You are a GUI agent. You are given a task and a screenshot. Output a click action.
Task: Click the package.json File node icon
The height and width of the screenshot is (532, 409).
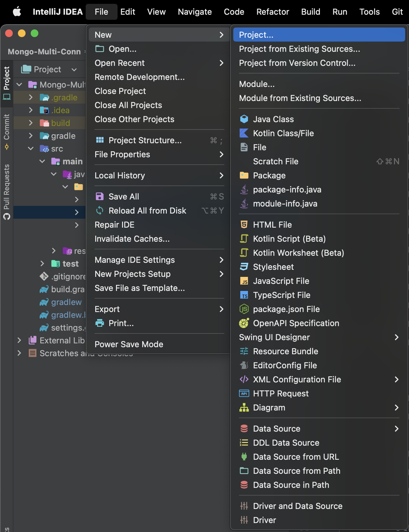point(244,309)
